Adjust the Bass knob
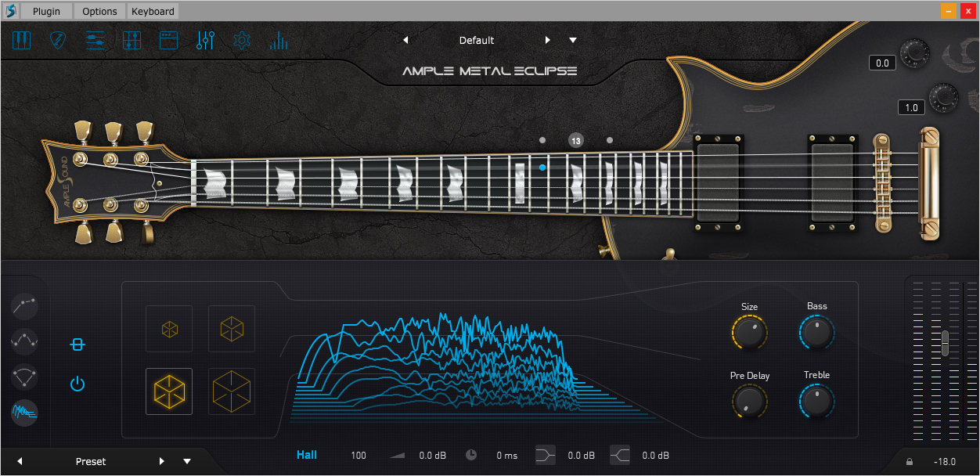Viewport: 980px width, 476px height. tap(816, 333)
